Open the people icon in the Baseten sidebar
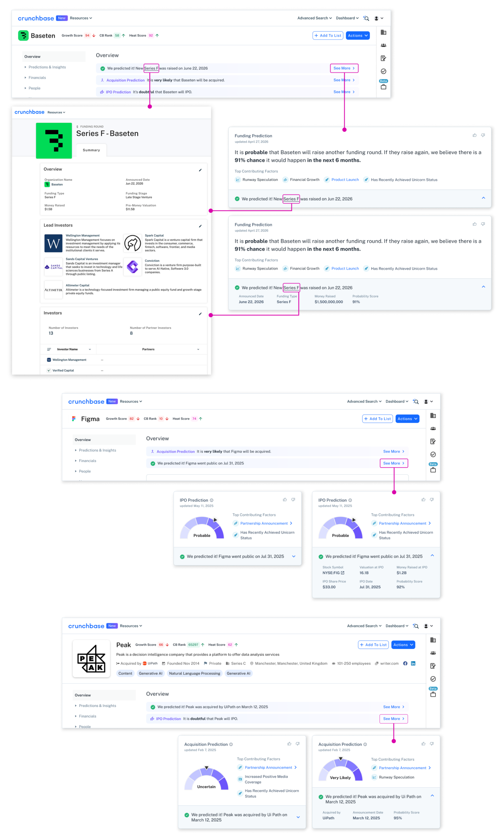504x839 pixels. click(x=383, y=46)
